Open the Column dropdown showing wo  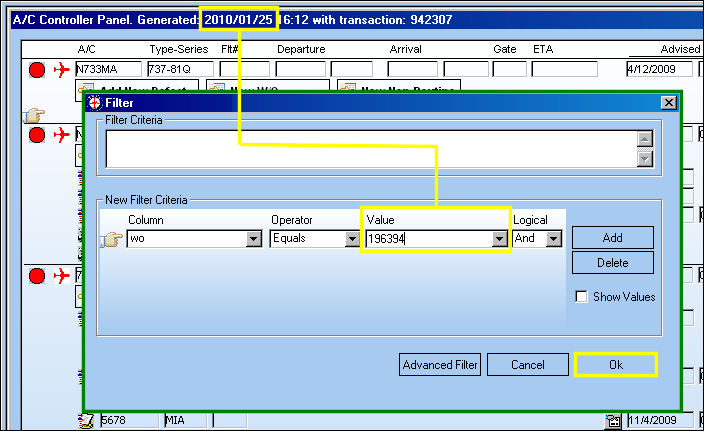coord(254,239)
